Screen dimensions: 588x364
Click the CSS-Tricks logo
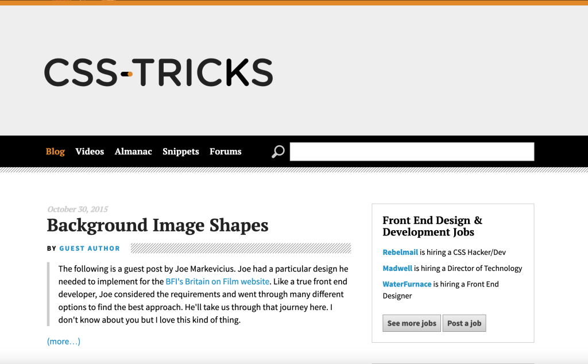click(x=158, y=72)
